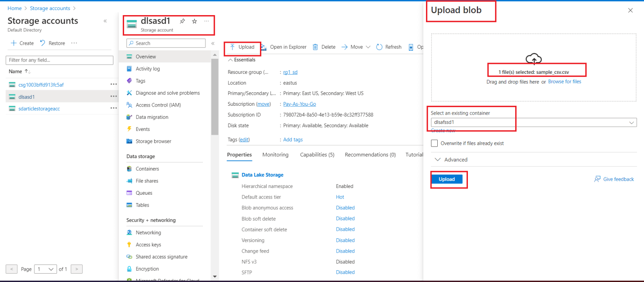
Task: Open Access keys
Action: click(x=148, y=245)
